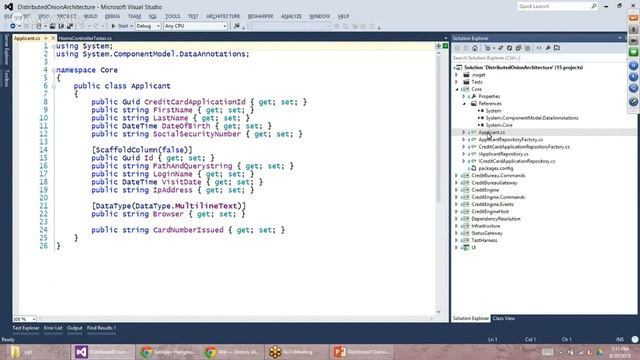Select IApplicantRepository.cs in Solution Explorer

[503, 154]
